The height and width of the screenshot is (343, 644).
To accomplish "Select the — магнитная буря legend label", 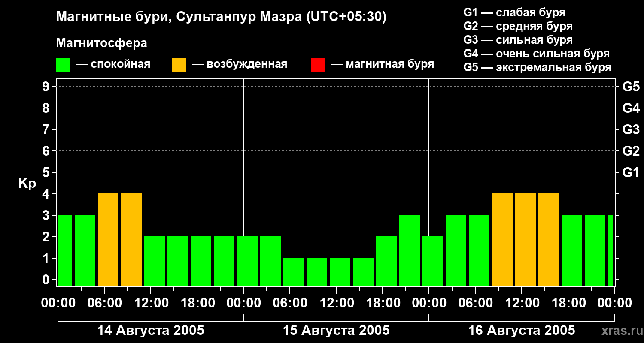I will pos(383,64).
